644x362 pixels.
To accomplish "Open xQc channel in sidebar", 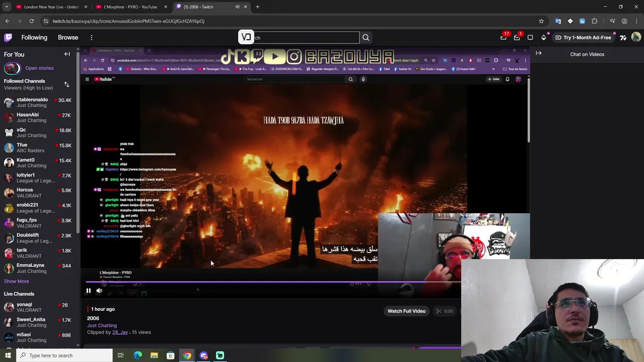I will 38,133.
